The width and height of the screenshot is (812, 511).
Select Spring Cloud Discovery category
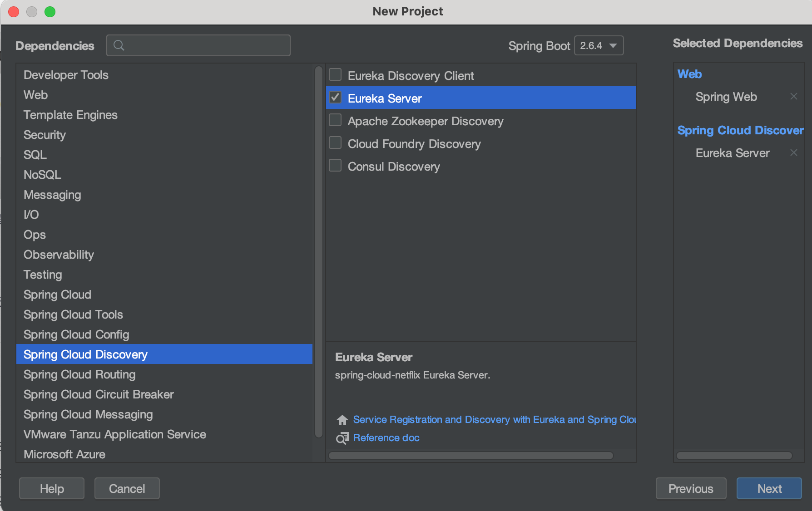[x=164, y=354]
